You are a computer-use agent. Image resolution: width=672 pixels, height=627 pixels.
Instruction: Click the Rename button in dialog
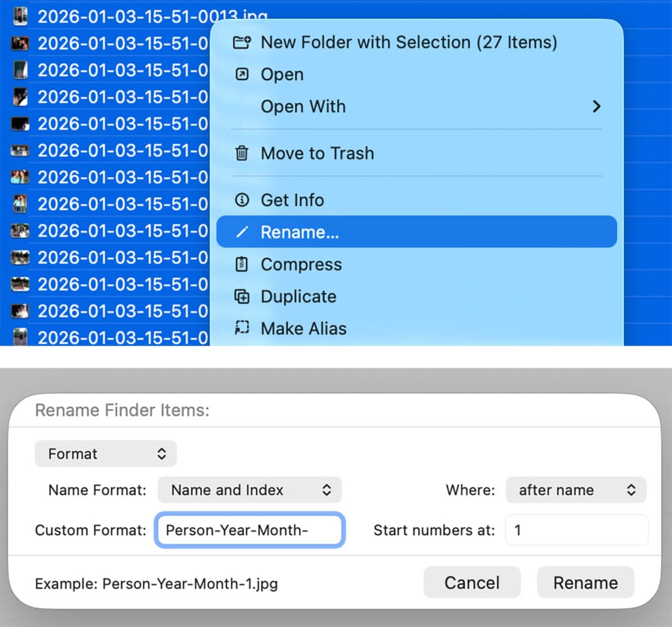(x=585, y=582)
